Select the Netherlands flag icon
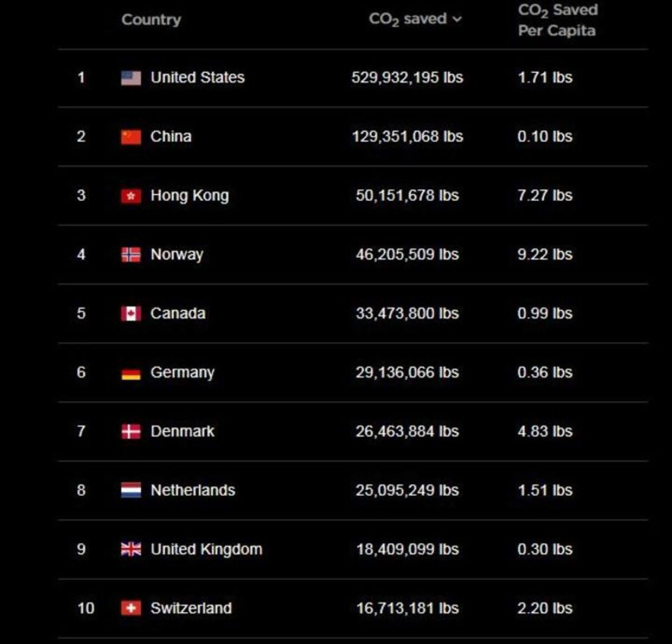The image size is (672, 644). tap(131, 491)
